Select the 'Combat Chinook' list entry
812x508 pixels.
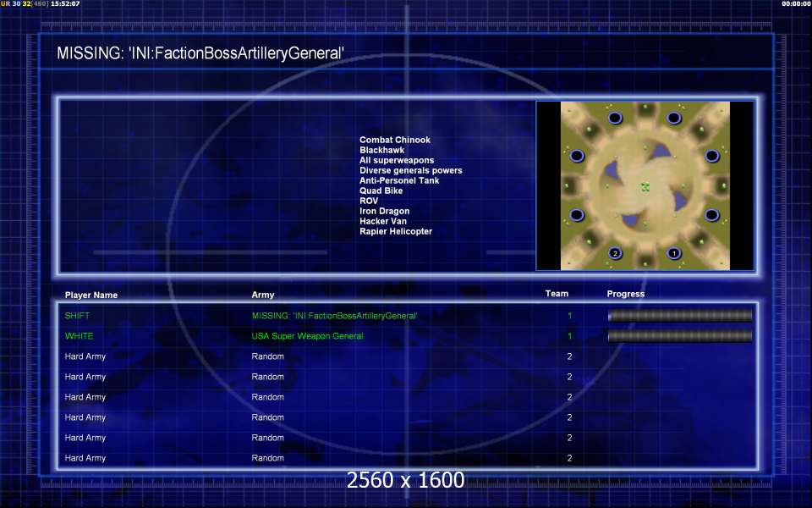coord(395,140)
